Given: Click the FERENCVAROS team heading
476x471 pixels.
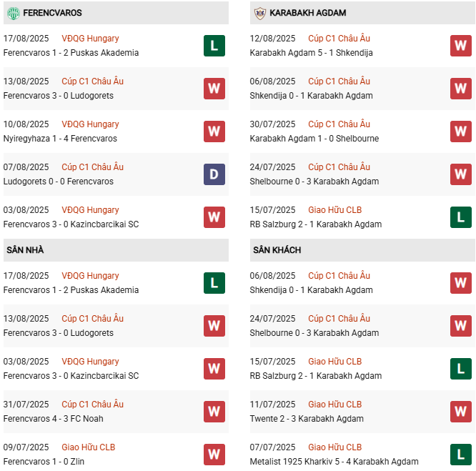Looking at the screenshot, I should (52, 13).
